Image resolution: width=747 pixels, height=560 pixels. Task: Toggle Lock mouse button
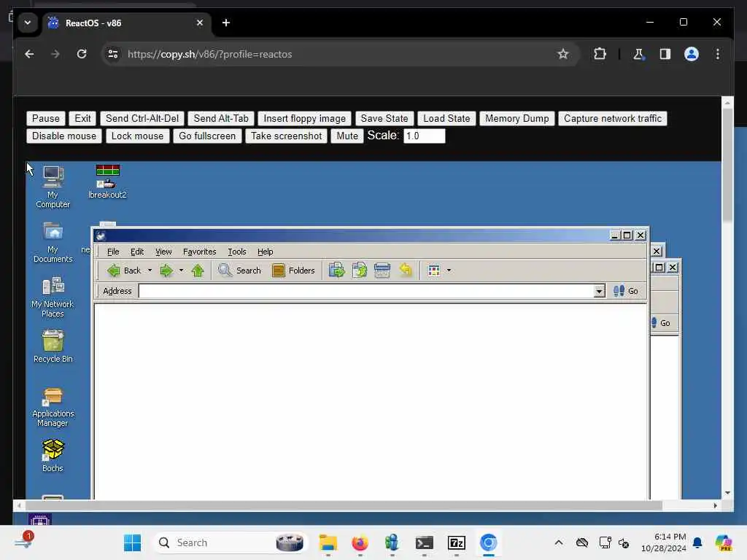coord(137,136)
